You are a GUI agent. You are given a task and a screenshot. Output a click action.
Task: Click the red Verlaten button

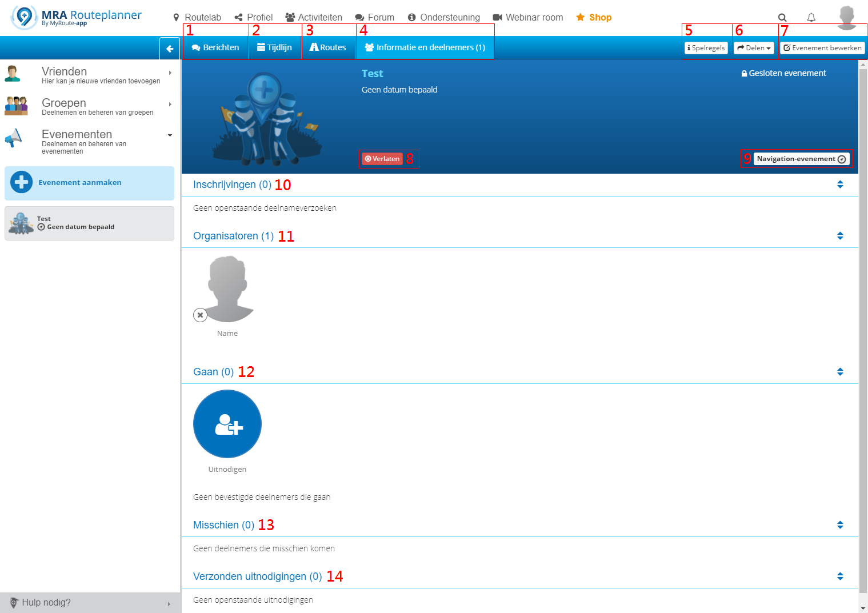click(382, 159)
